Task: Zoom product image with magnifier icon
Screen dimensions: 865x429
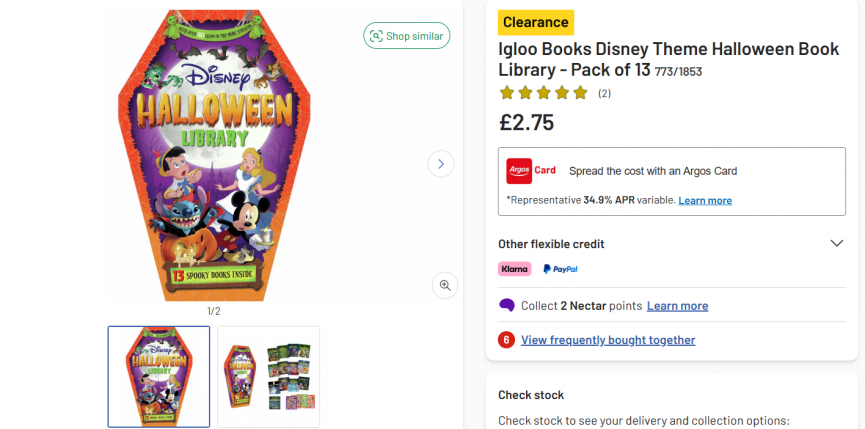Action: [x=445, y=285]
